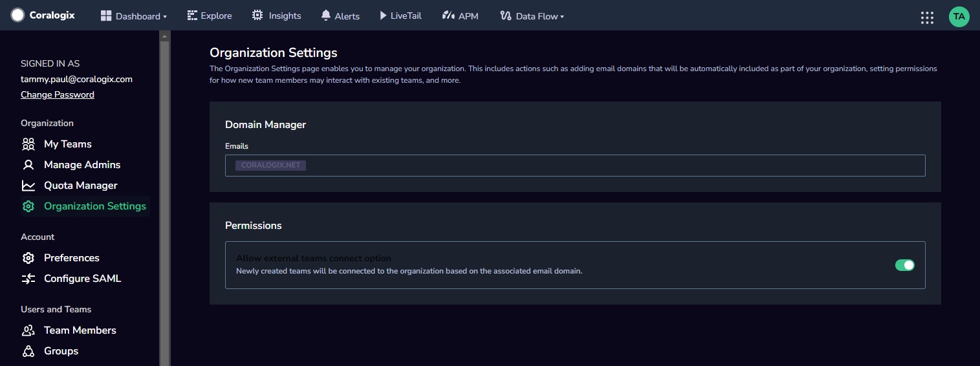Click the tammy.paul@coralogix.com email text

point(76,79)
